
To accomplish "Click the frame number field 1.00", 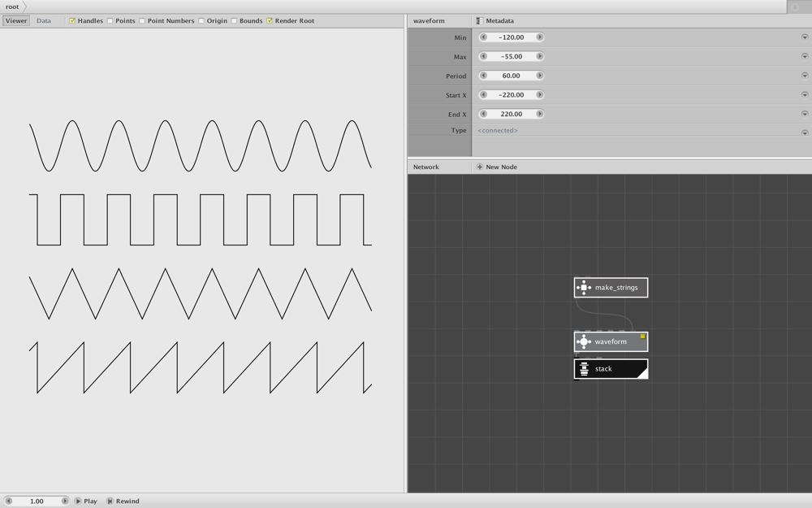I will [x=37, y=501].
